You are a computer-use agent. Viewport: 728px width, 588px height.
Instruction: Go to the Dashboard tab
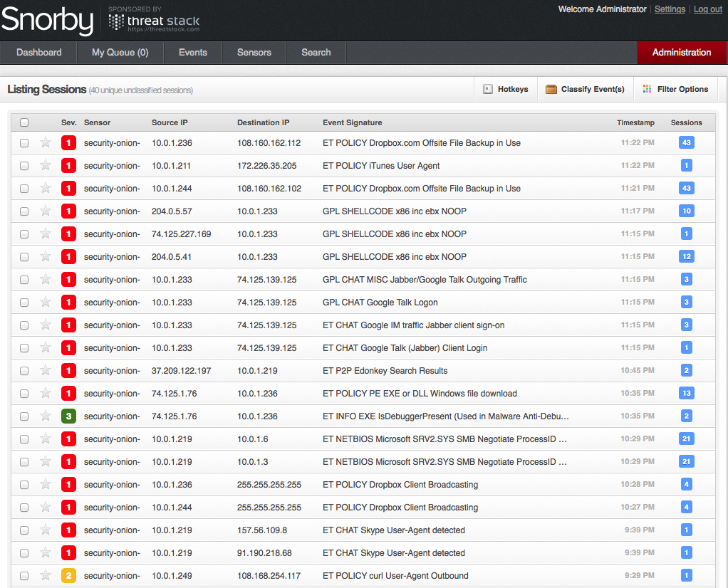[x=39, y=53]
